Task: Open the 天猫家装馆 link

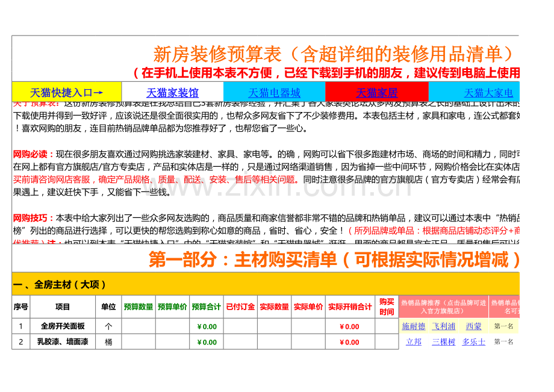Action: pos(172,93)
